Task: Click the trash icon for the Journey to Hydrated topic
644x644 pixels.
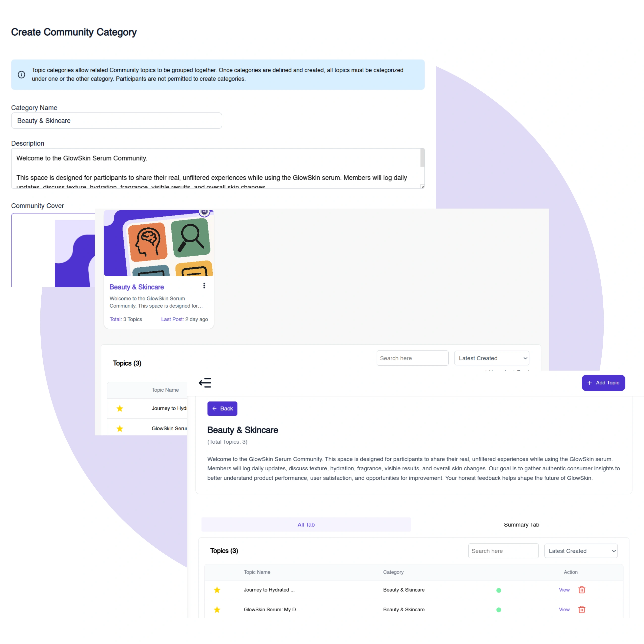Action: 582,590
